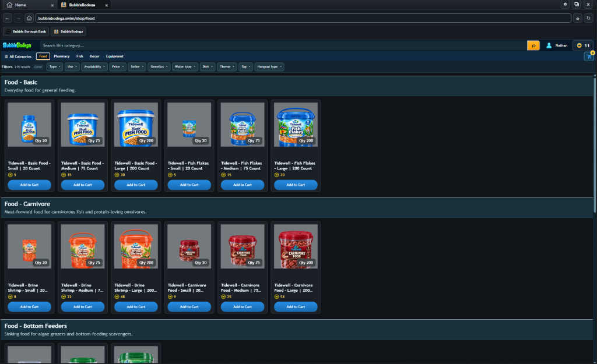
Task: Expand the Seller filter dropdown
Action: (x=137, y=67)
